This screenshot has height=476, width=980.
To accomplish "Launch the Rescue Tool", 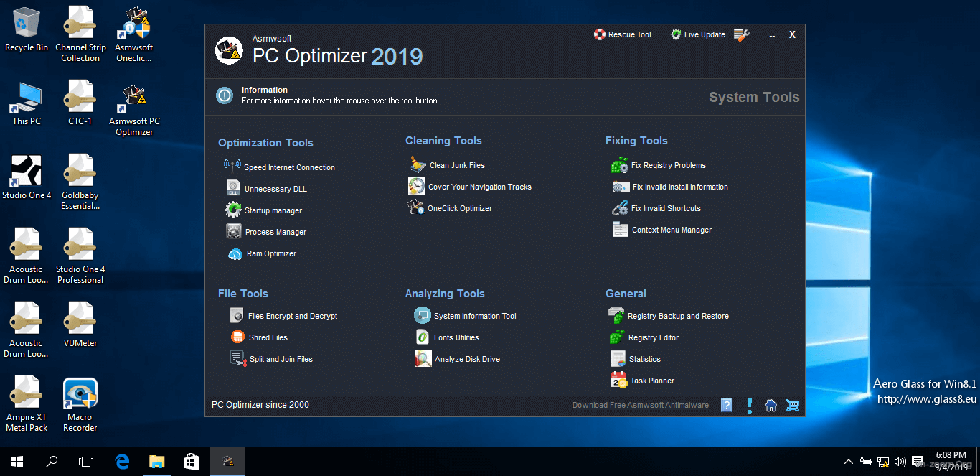I will [622, 34].
